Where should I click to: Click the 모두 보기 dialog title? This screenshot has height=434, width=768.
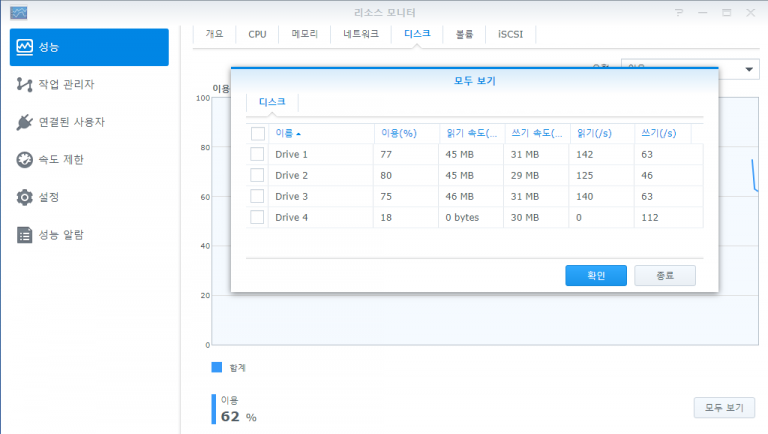pos(475,81)
